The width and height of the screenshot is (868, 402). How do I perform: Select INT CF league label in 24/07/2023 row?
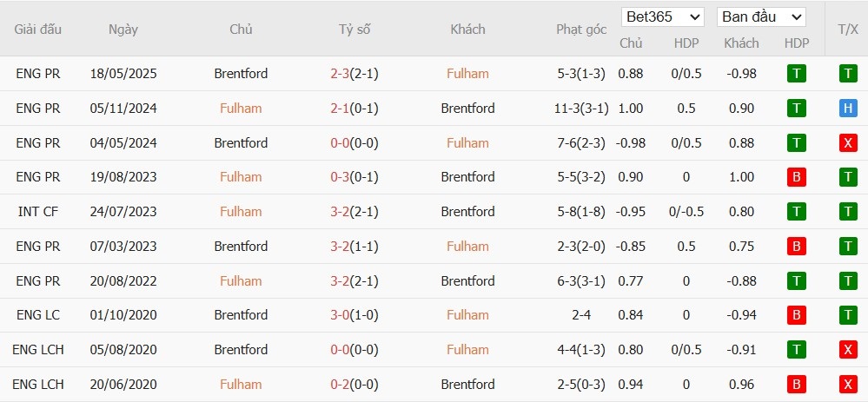[x=38, y=212]
